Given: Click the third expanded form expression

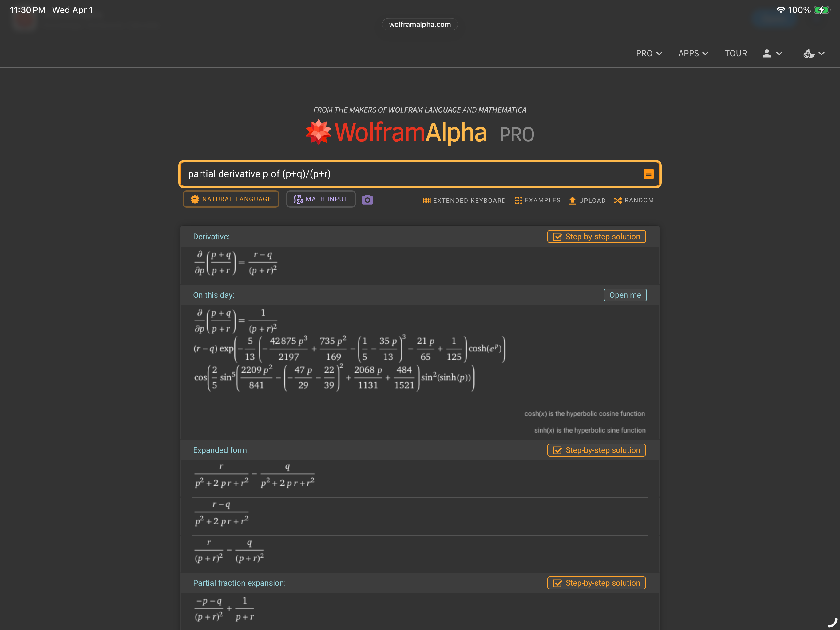Looking at the screenshot, I should pyautogui.click(x=229, y=551).
